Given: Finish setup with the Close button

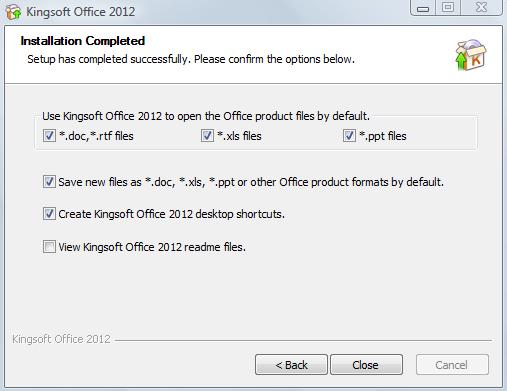Looking at the screenshot, I should pos(366,365).
